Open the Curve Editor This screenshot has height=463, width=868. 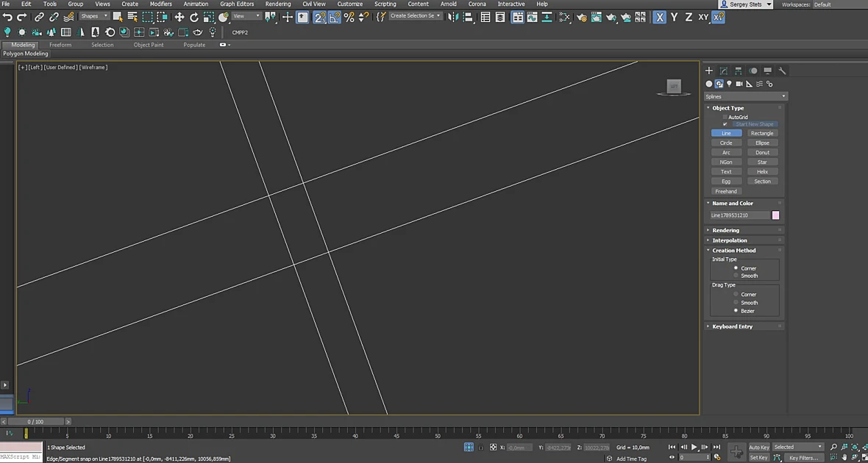coord(532,17)
